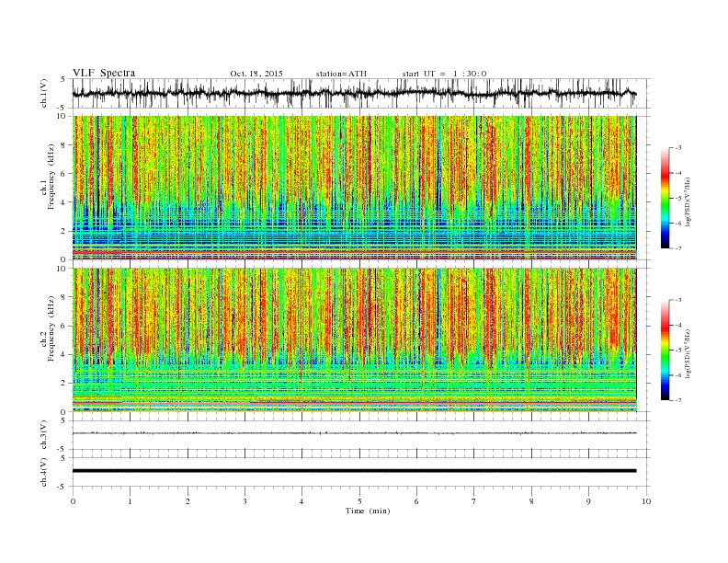Click the "start UT = 1:30:0" header text
The image size is (728, 563).
pos(444,74)
